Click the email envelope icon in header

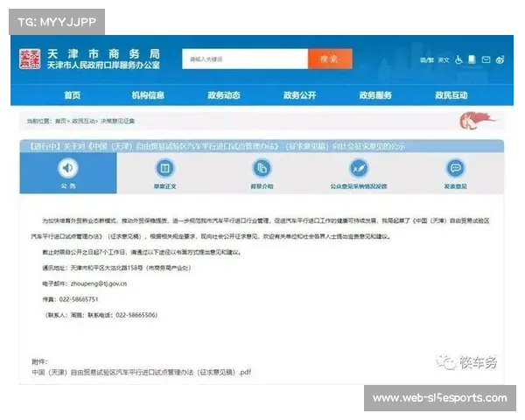coord(486,59)
